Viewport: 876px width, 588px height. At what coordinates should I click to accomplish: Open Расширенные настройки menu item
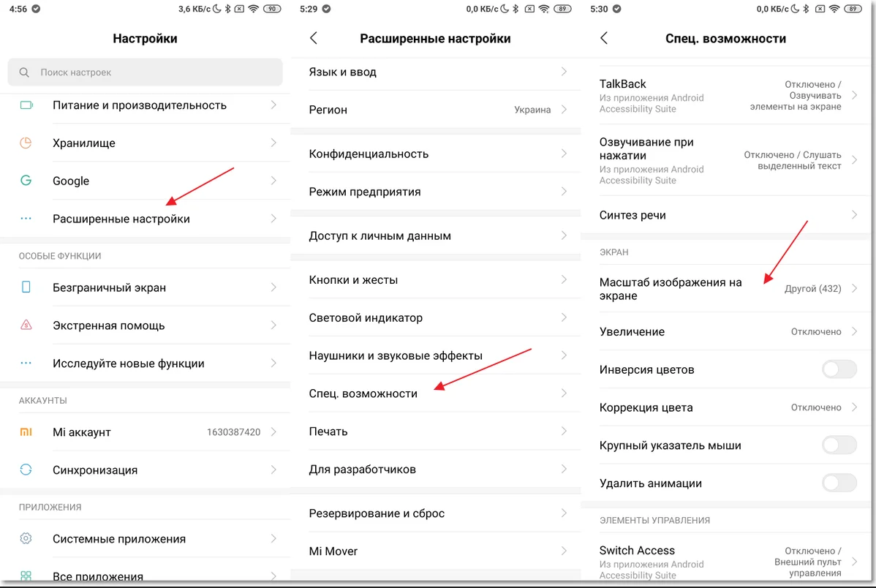(x=121, y=219)
